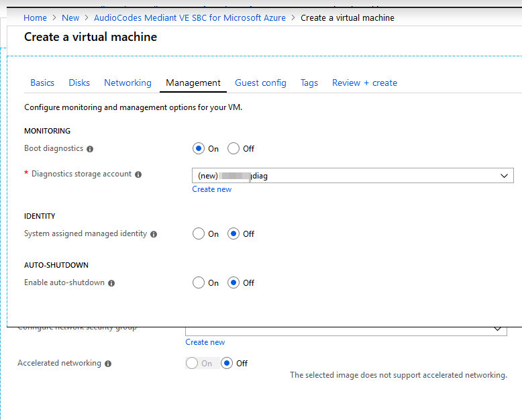Click Home in the breadcrumb

(x=35, y=17)
